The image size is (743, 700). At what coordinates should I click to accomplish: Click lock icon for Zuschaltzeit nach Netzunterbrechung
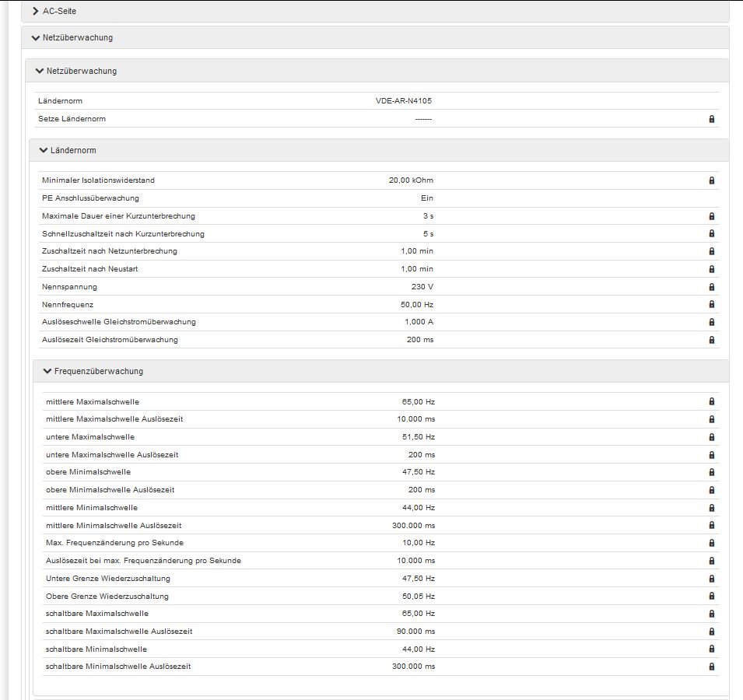coord(711,251)
